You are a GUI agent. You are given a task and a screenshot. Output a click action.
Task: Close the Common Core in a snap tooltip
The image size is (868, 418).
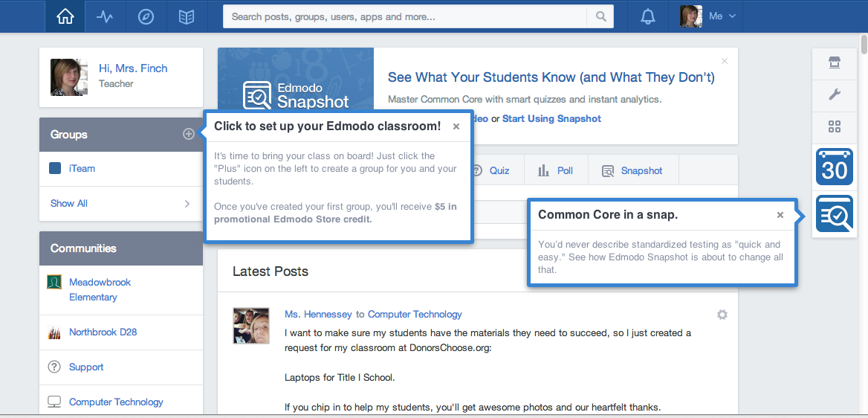coord(780,215)
